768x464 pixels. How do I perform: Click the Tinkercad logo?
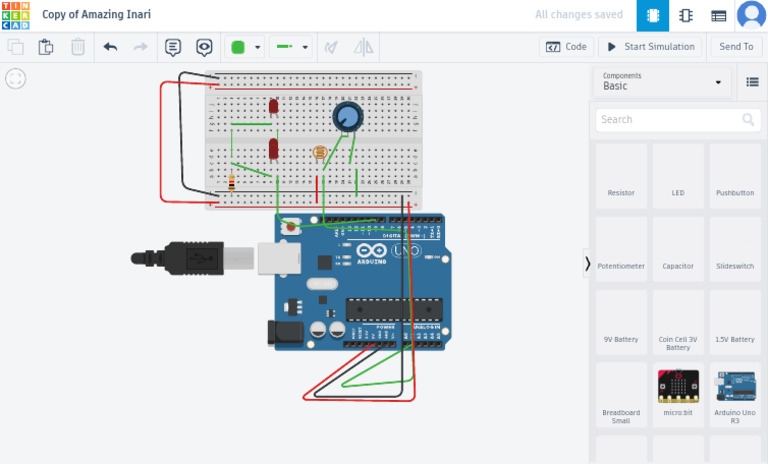(16, 15)
